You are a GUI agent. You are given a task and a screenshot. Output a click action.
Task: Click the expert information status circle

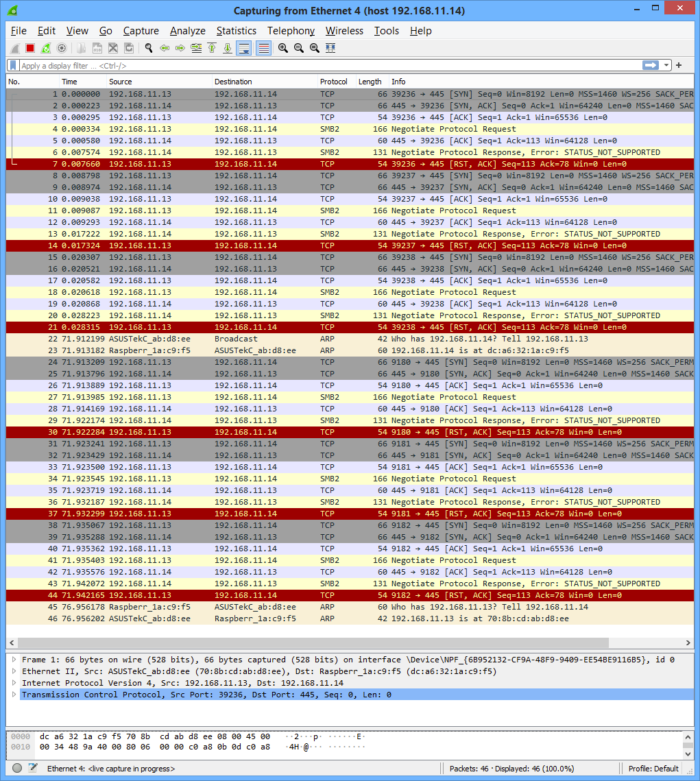pyautogui.click(x=17, y=769)
